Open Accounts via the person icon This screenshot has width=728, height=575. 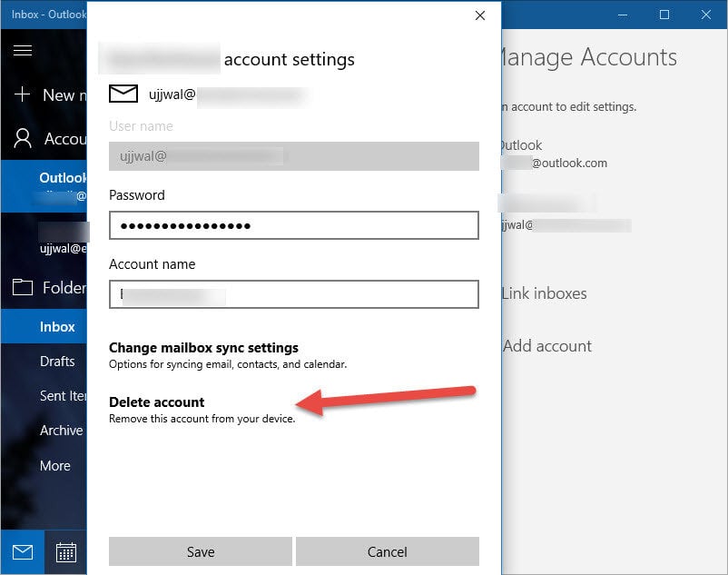click(23, 138)
